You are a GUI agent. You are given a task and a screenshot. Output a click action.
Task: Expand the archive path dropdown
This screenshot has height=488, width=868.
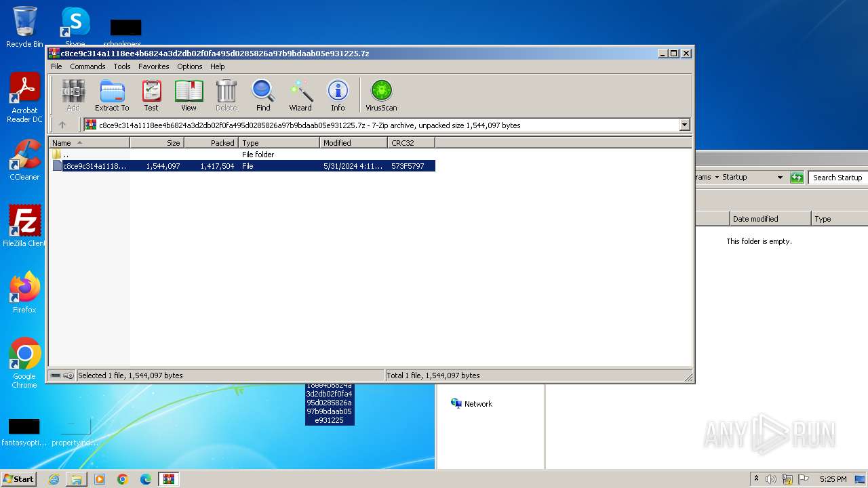click(x=684, y=125)
